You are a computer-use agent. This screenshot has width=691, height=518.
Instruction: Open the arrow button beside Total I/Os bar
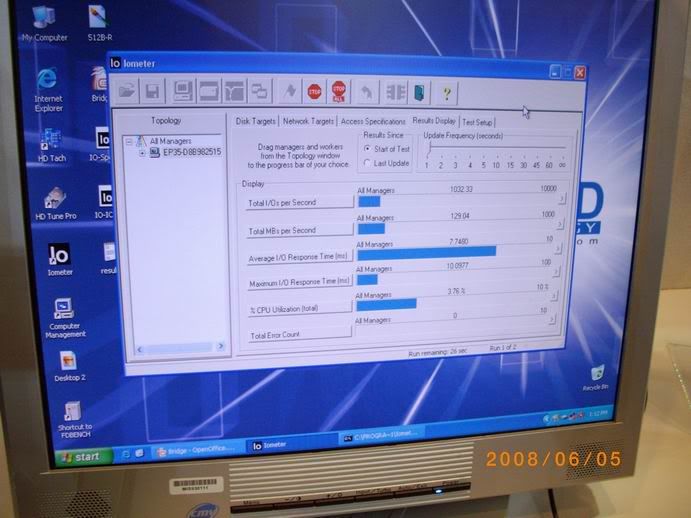coord(561,199)
